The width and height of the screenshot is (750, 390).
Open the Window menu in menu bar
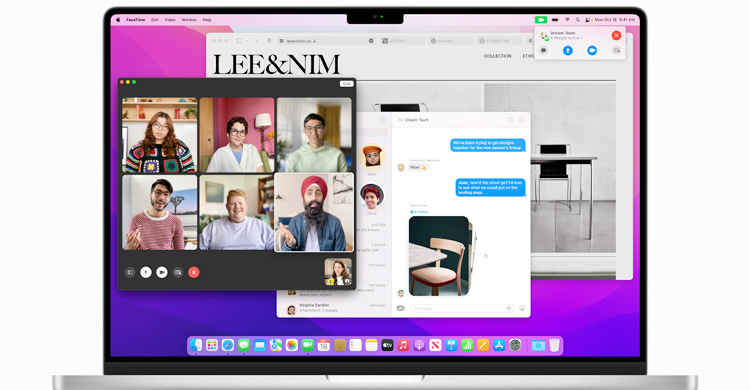[x=189, y=20]
